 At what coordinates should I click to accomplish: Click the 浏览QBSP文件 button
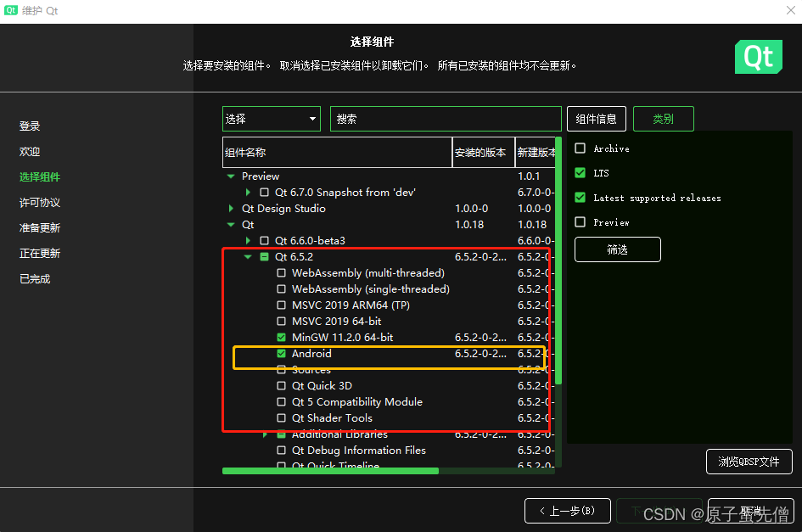(x=749, y=462)
